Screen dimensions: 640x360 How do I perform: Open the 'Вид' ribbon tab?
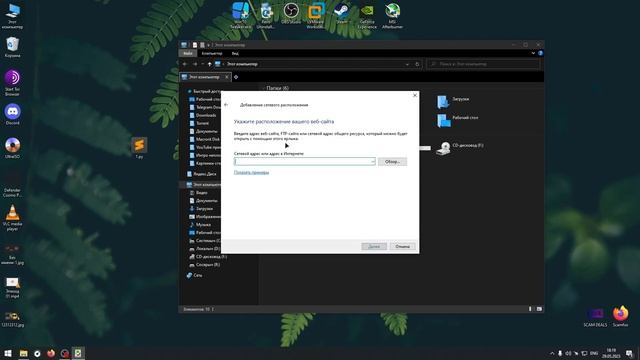(x=235, y=53)
